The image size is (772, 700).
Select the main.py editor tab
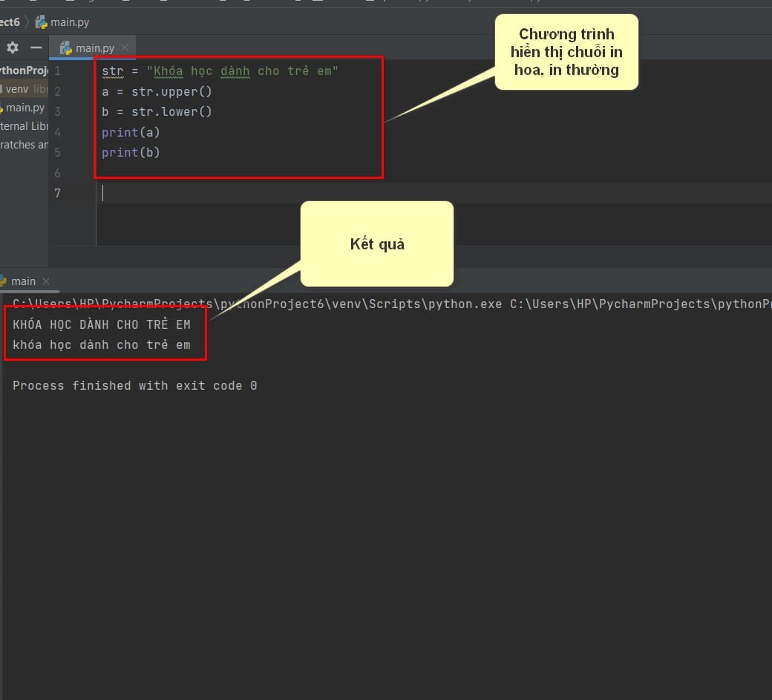[94, 48]
